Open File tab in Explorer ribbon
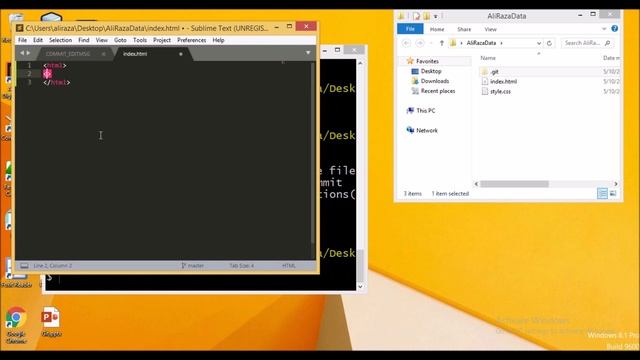This screenshot has height=360, width=640. [x=410, y=29]
